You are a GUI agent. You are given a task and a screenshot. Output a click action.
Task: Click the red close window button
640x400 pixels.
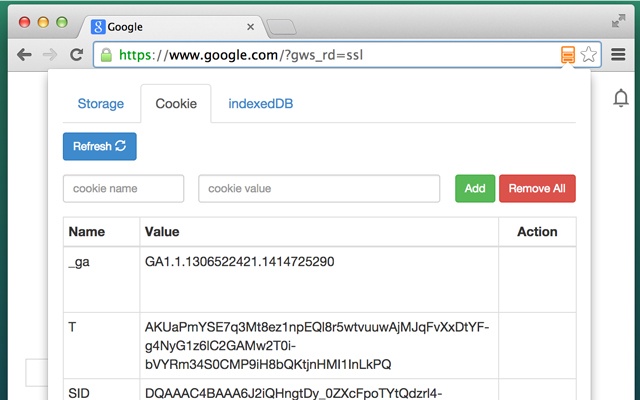pyautogui.click(x=24, y=22)
